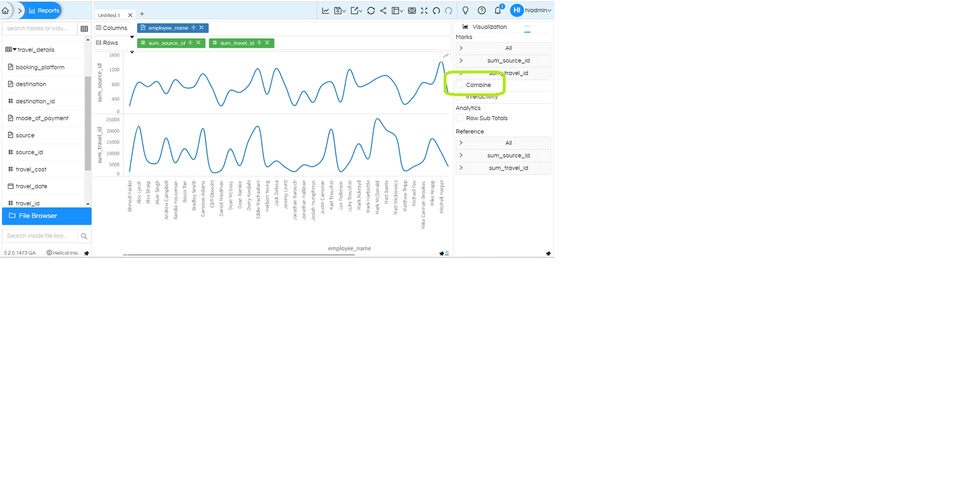Click the Redo arrow icon

[x=449, y=10]
